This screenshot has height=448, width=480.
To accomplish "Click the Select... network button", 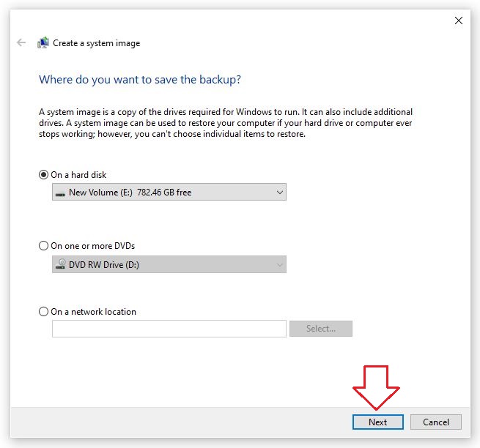I will coord(321,329).
